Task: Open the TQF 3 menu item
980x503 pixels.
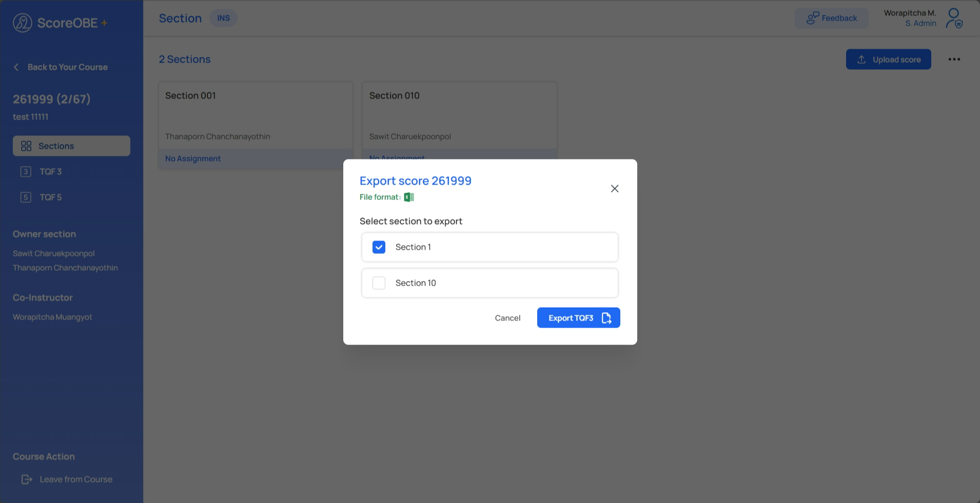Action: tap(51, 172)
